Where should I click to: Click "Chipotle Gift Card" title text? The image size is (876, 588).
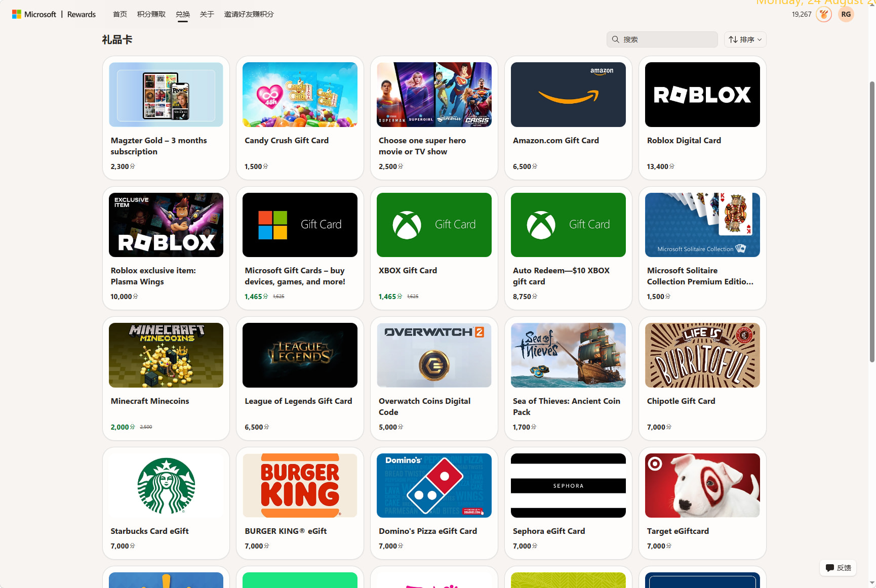tap(681, 401)
